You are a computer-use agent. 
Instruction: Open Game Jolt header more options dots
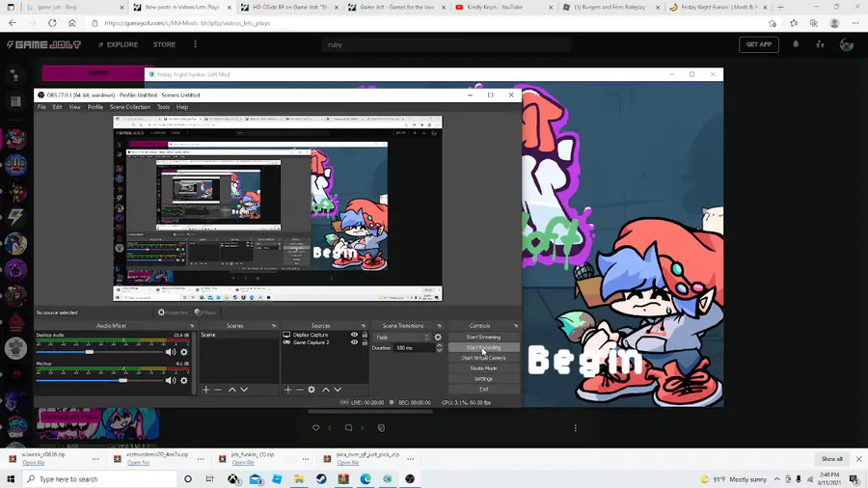pyautogui.click(x=195, y=44)
